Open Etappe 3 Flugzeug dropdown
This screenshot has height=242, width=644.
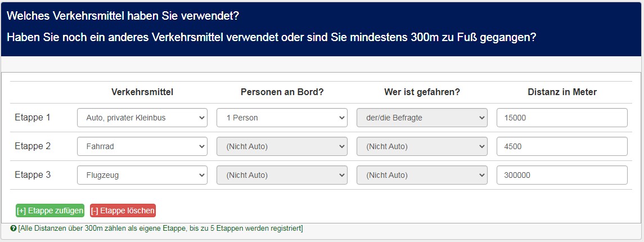[142, 175]
